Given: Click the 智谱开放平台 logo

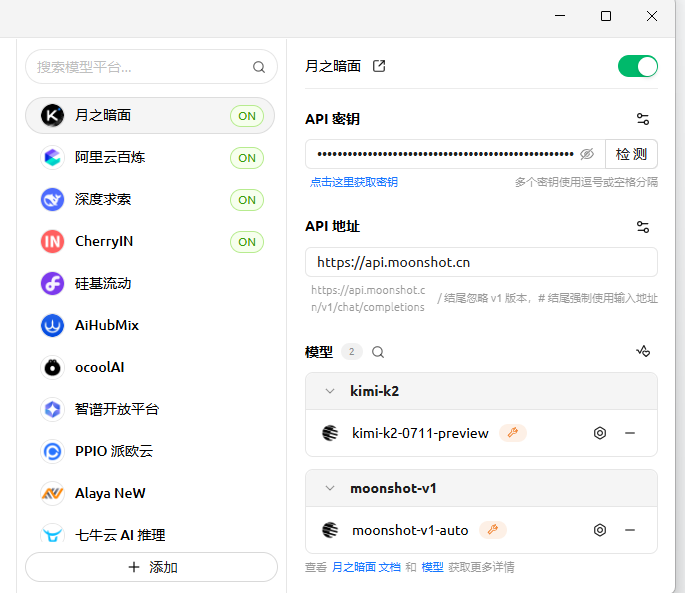Looking at the screenshot, I should [x=52, y=409].
